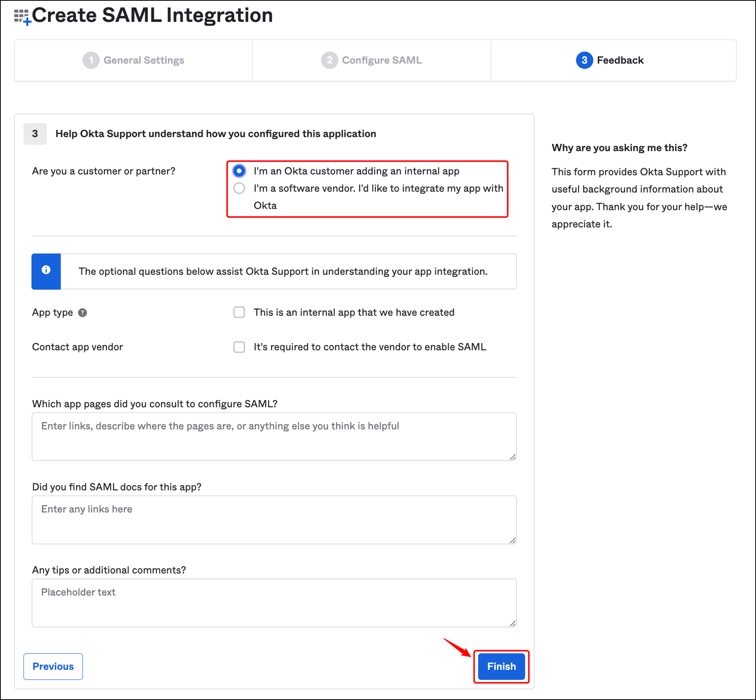This screenshot has width=756, height=700.
Task: Open the Feedback step tab
Action: point(614,60)
